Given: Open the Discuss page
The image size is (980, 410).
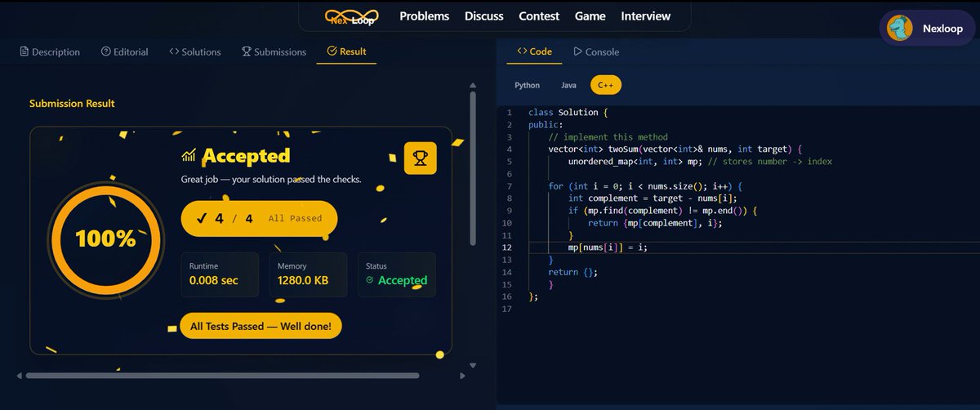Looking at the screenshot, I should click(484, 16).
